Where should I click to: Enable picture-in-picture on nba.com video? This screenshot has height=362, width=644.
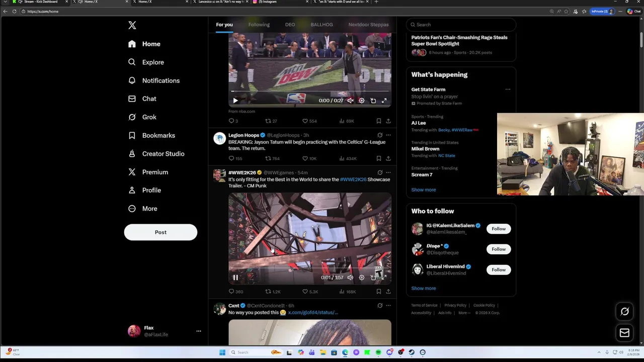point(373,101)
